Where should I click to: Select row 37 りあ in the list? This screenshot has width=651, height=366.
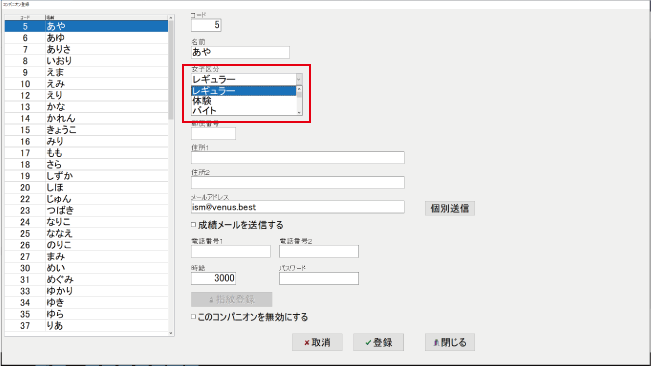86,326
